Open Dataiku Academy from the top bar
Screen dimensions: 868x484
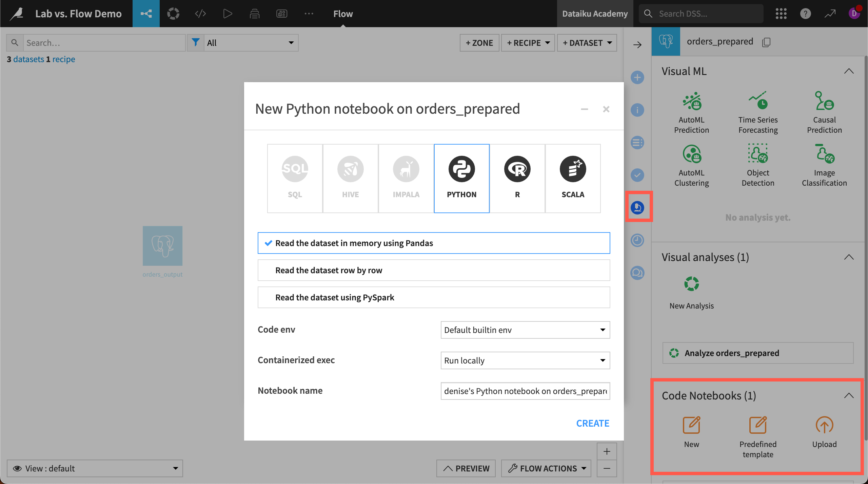pos(595,14)
